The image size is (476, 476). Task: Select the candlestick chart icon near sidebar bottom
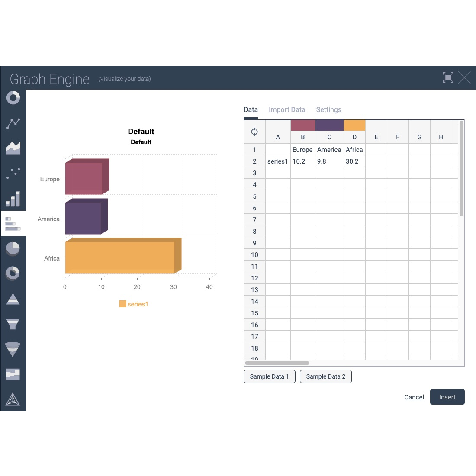coord(13,374)
